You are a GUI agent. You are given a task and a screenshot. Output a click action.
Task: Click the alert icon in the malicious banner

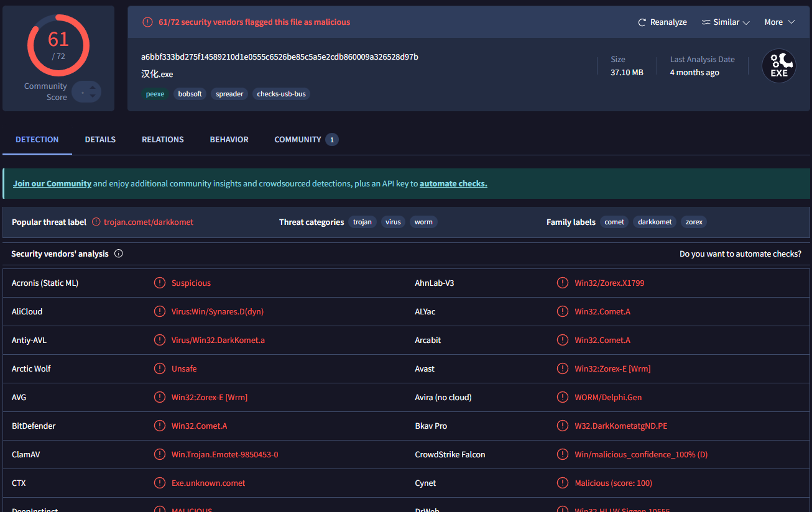(147, 22)
